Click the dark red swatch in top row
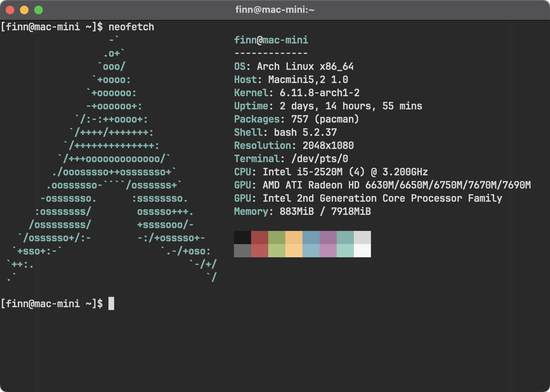 260,237
